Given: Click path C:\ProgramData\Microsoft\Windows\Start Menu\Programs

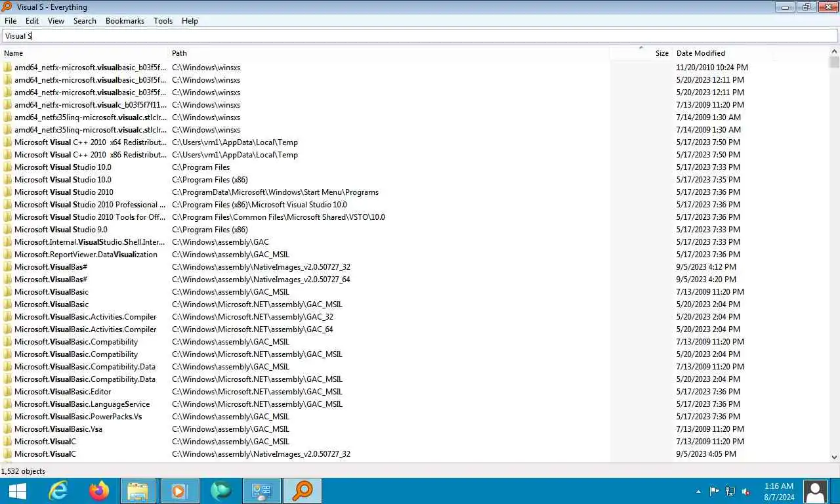Looking at the screenshot, I should click(x=275, y=192).
